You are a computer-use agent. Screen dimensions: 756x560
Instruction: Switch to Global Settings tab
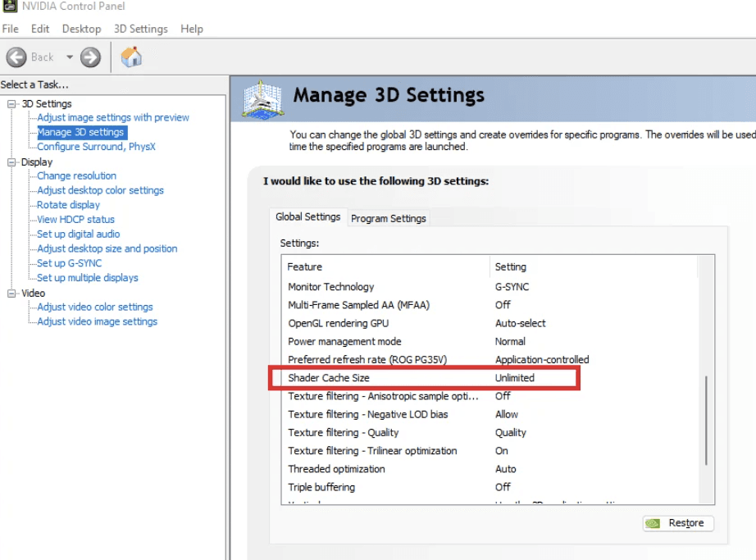pyautogui.click(x=308, y=217)
